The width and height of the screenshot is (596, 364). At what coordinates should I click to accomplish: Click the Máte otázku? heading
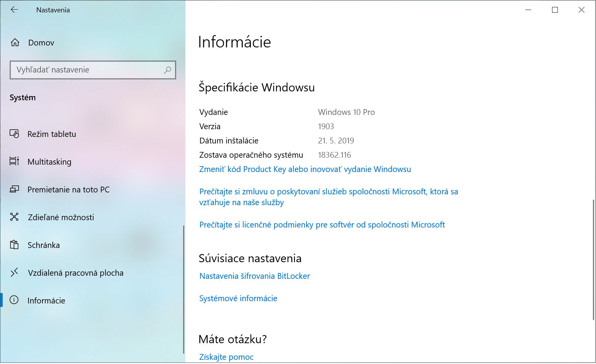[232, 339]
